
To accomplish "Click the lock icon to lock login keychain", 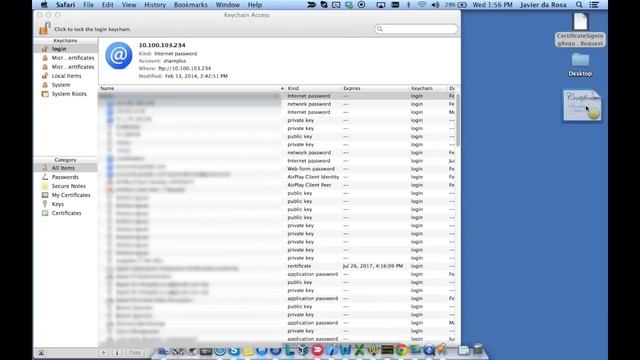I will click(x=44, y=29).
